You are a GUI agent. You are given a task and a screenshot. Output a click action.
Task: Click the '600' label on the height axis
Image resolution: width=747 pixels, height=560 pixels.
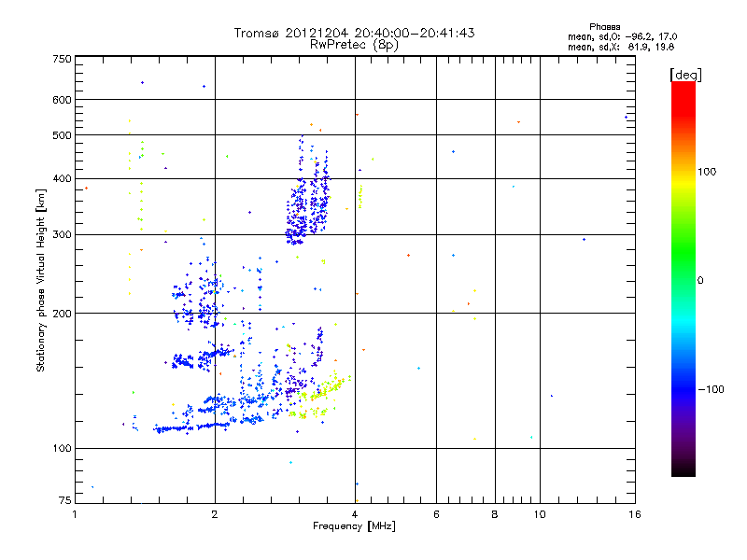[62, 100]
